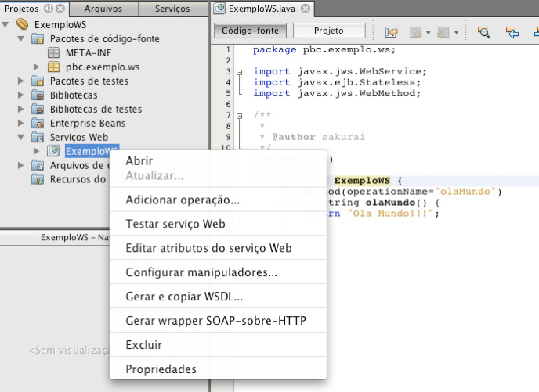Expand the pbc.exemplo.ws package
The image size is (539, 392).
coord(37,67)
